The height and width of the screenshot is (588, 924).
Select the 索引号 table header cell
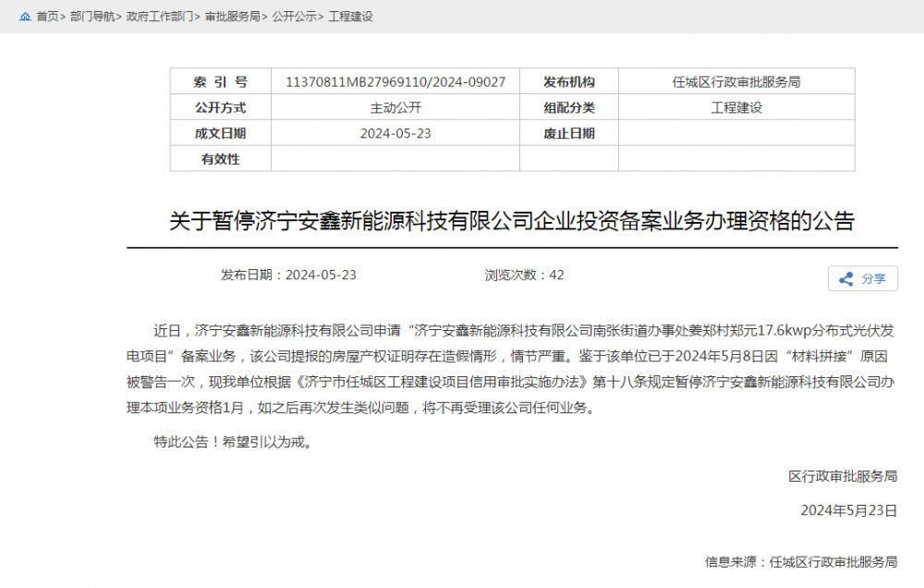[x=221, y=81]
